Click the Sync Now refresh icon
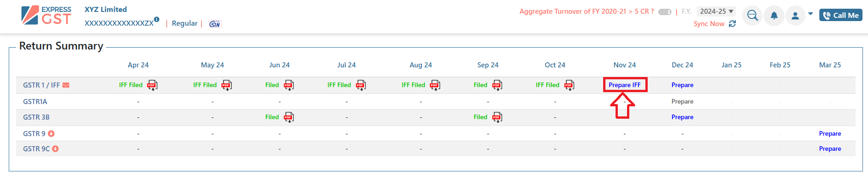 click(732, 23)
